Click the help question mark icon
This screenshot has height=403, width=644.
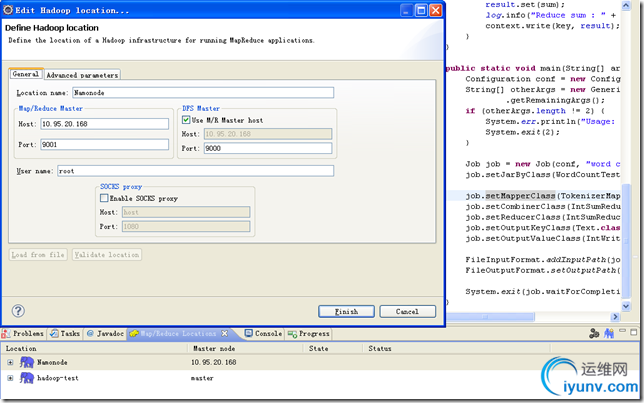[18, 311]
